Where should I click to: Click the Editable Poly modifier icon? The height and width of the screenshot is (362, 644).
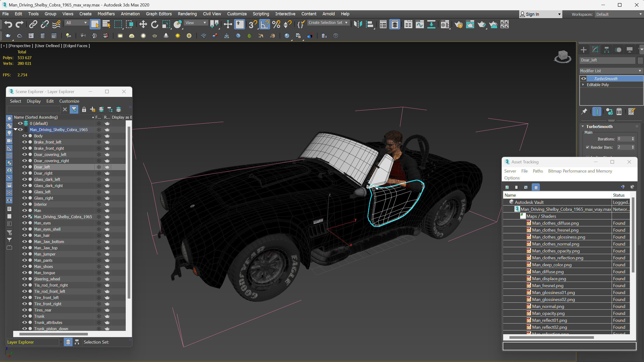click(584, 84)
